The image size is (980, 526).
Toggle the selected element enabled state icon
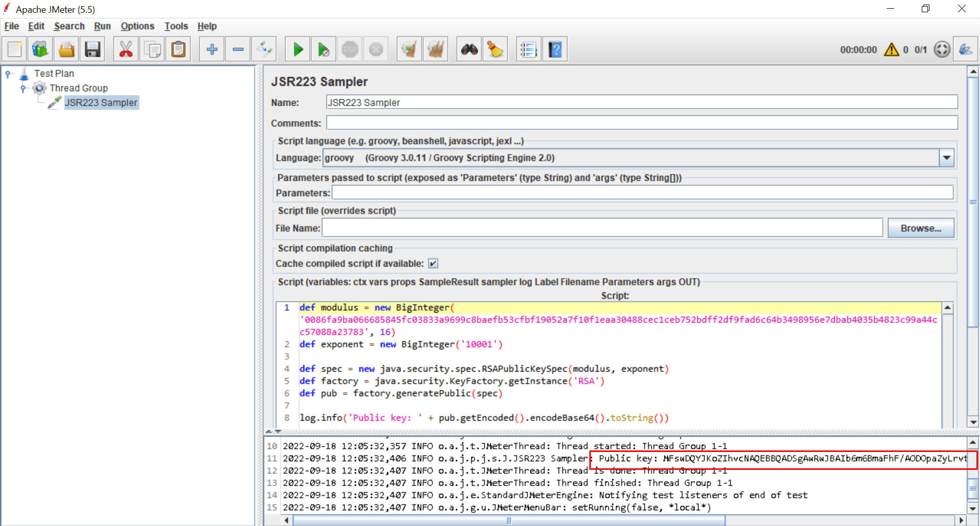(265, 50)
